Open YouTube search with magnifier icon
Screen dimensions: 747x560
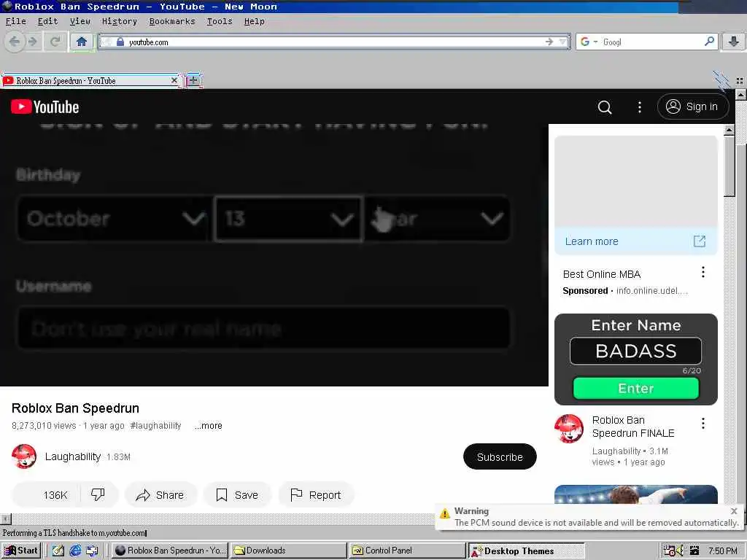(x=605, y=107)
